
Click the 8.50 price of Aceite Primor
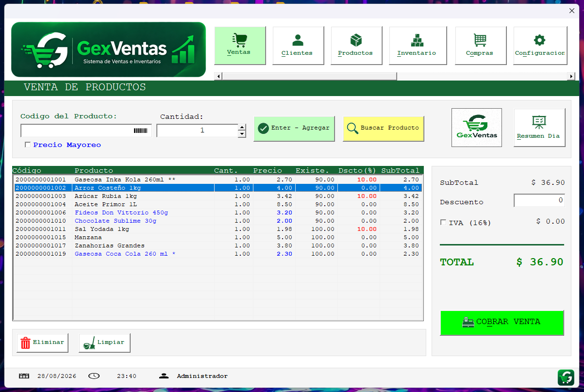click(x=284, y=204)
